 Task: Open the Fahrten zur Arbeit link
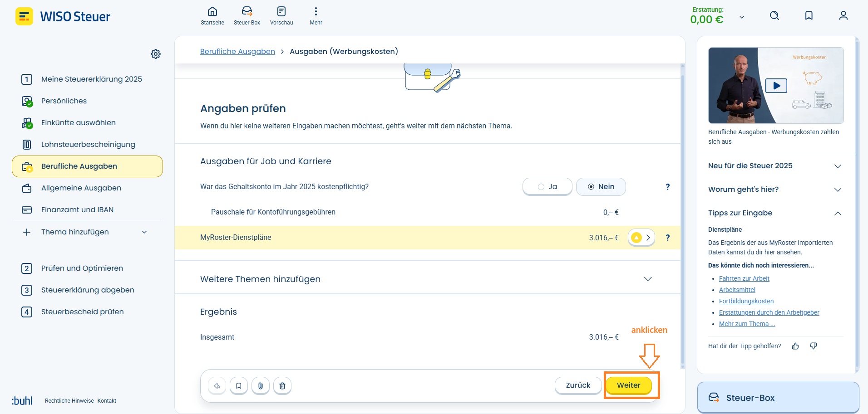point(744,278)
